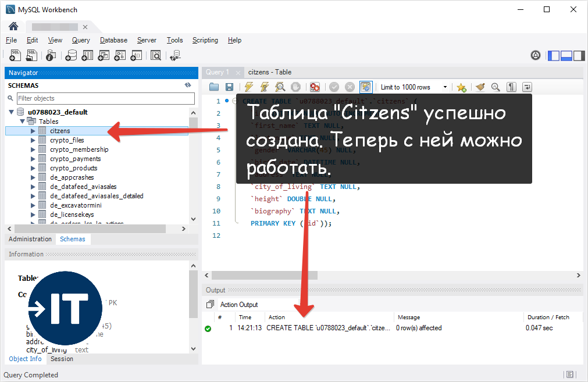Create a new function icon
Screen dimensions: 588x382
(136, 55)
